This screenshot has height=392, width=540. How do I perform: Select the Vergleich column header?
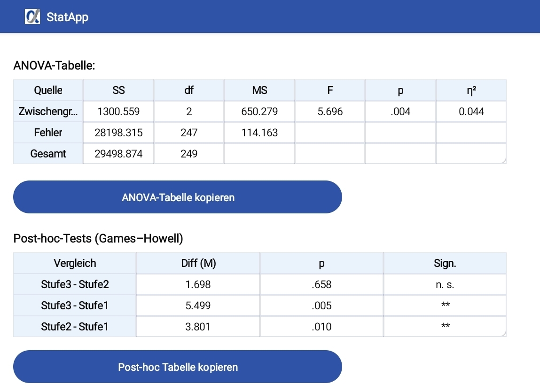pyautogui.click(x=75, y=263)
